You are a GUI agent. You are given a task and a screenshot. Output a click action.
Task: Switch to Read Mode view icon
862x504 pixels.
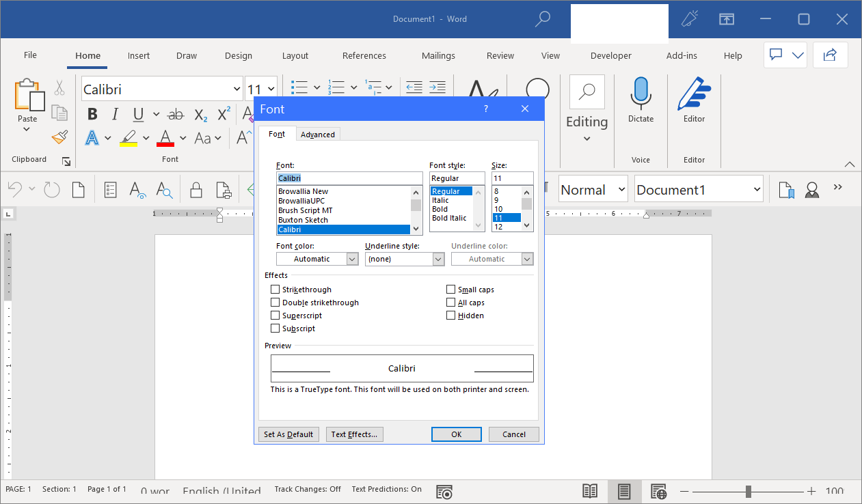590,490
